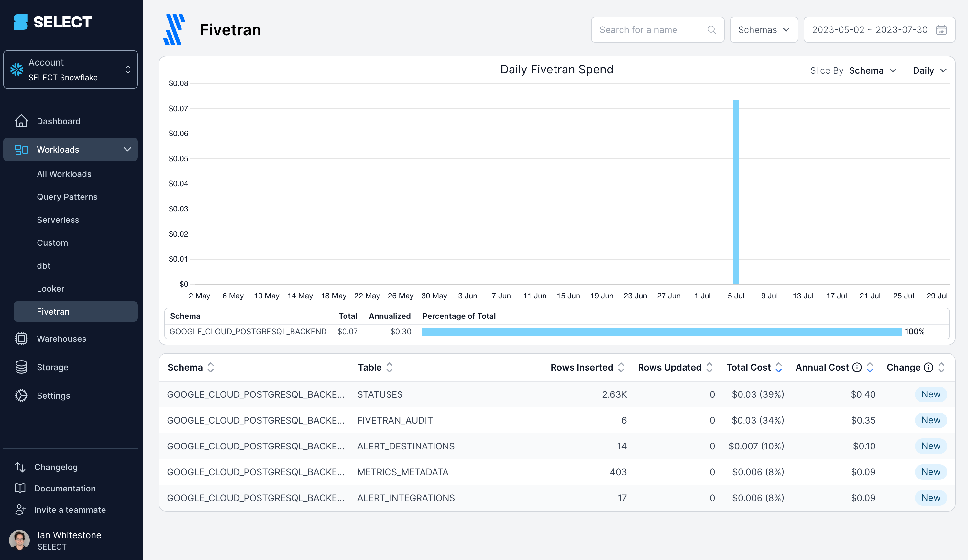Image resolution: width=968 pixels, height=560 pixels.
Task: Click the $0.40 annual cost value
Action: (863, 394)
